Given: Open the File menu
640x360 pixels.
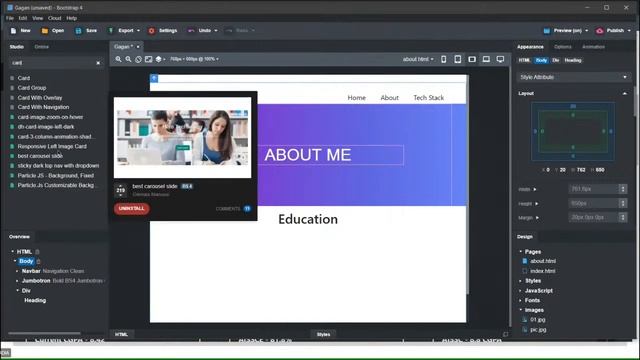Looking at the screenshot, I should pos(10,18).
